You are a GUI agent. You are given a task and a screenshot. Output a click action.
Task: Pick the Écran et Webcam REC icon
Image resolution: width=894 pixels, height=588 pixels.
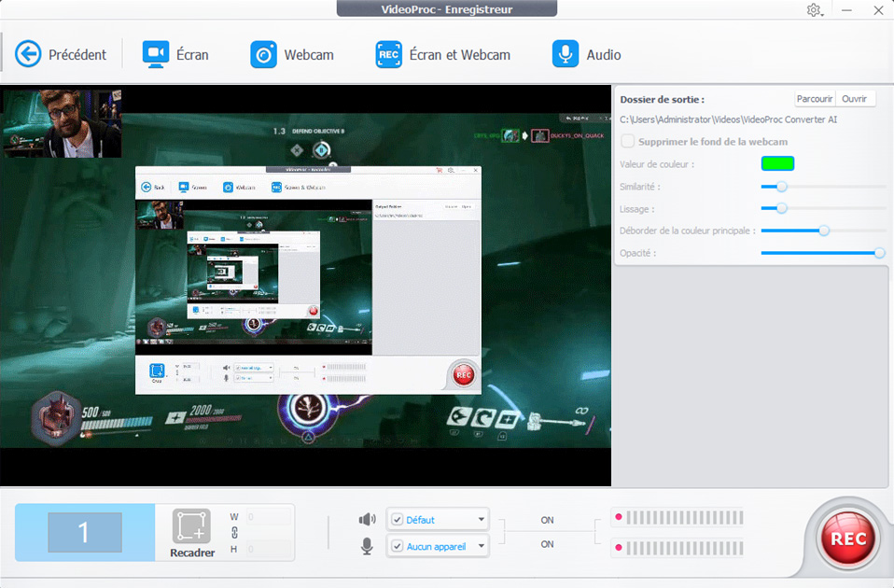[389, 54]
